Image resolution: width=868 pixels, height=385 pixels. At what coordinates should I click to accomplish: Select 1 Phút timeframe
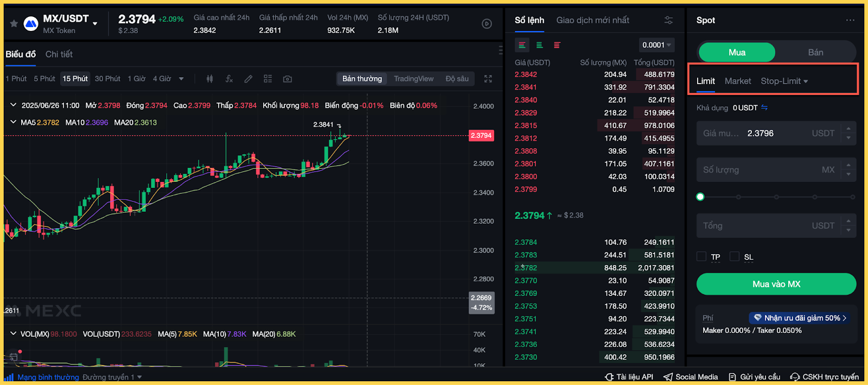point(16,79)
